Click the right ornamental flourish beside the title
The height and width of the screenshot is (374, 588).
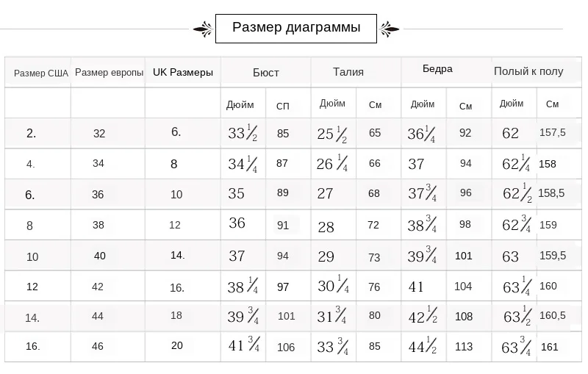[390, 29]
